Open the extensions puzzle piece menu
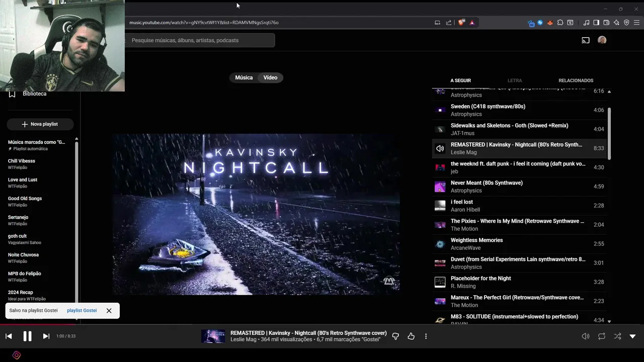 point(560,23)
